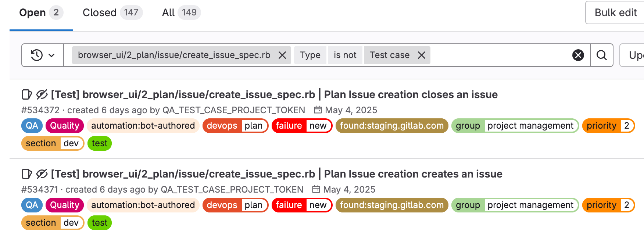Switch to the All issues tab
The height and width of the screenshot is (247, 644).
click(x=181, y=12)
